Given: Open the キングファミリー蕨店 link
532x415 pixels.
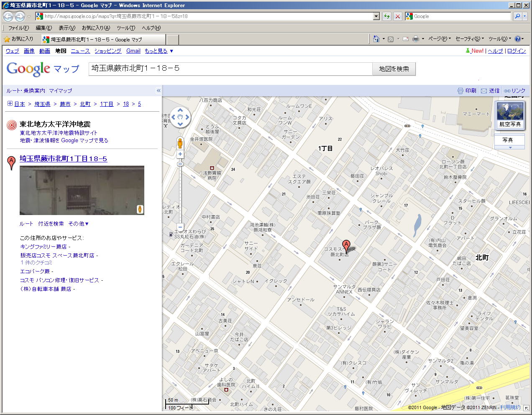Looking at the screenshot, I should [x=43, y=247].
